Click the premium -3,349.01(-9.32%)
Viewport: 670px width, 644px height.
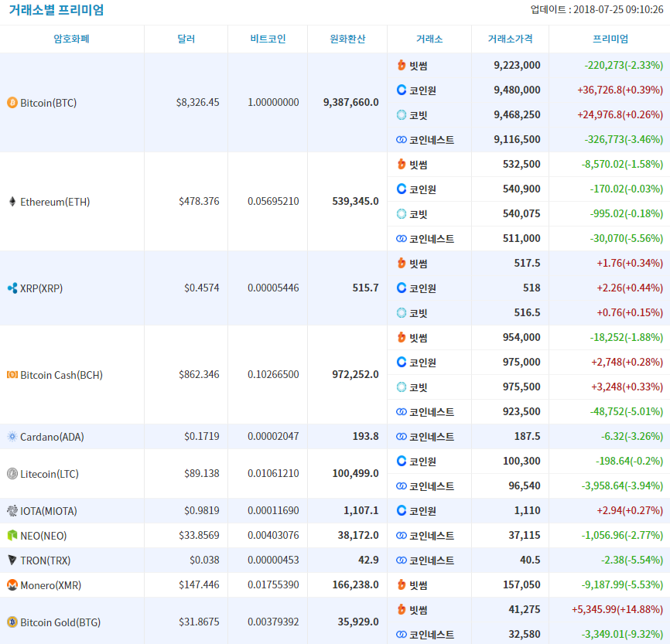click(622, 634)
